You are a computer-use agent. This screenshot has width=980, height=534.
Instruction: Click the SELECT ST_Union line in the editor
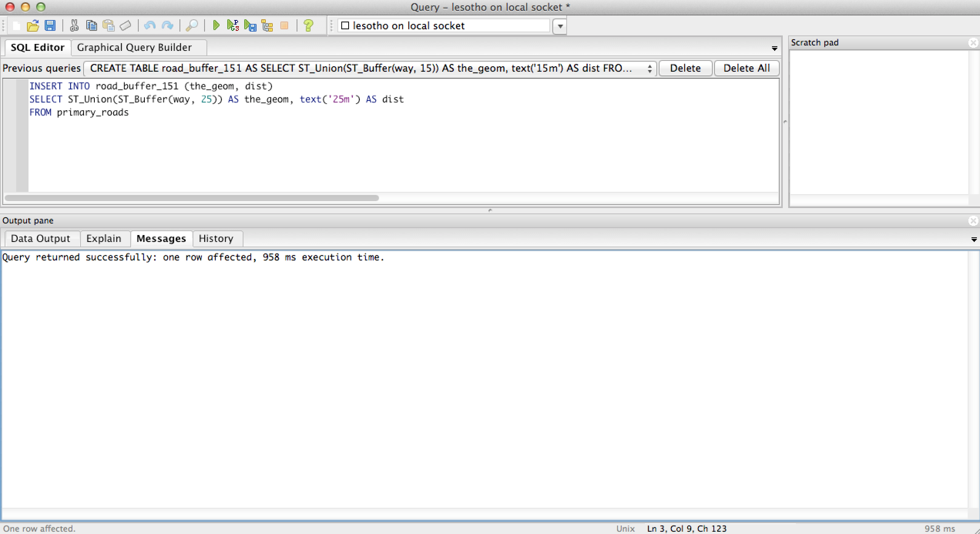pos(216,99)
